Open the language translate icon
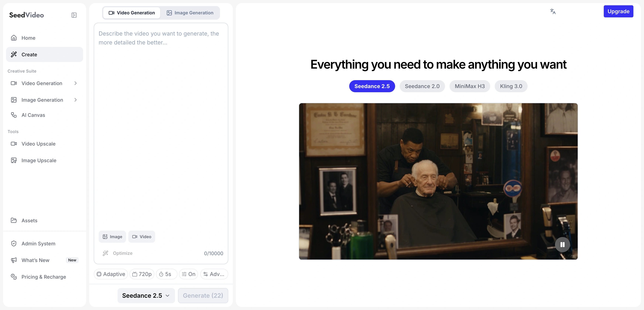The image size is (644, 310). pyautogui.click(x=553, y=12)
